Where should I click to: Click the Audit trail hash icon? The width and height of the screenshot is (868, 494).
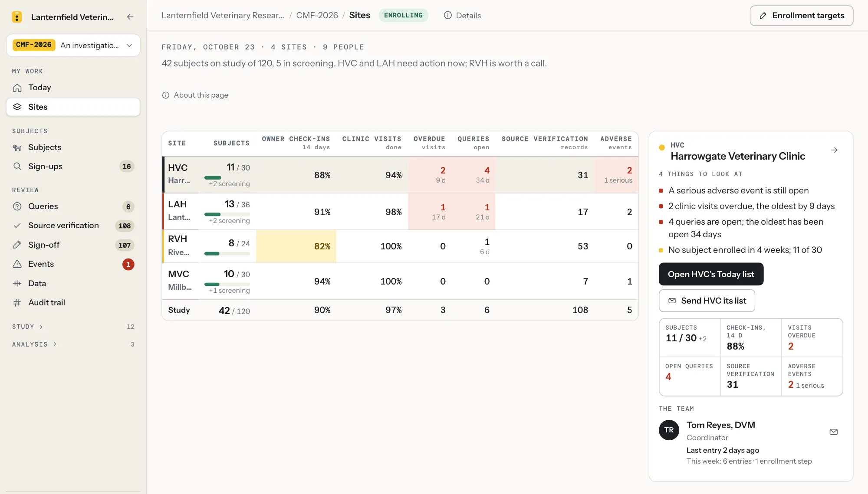click(x=17, y=303)
